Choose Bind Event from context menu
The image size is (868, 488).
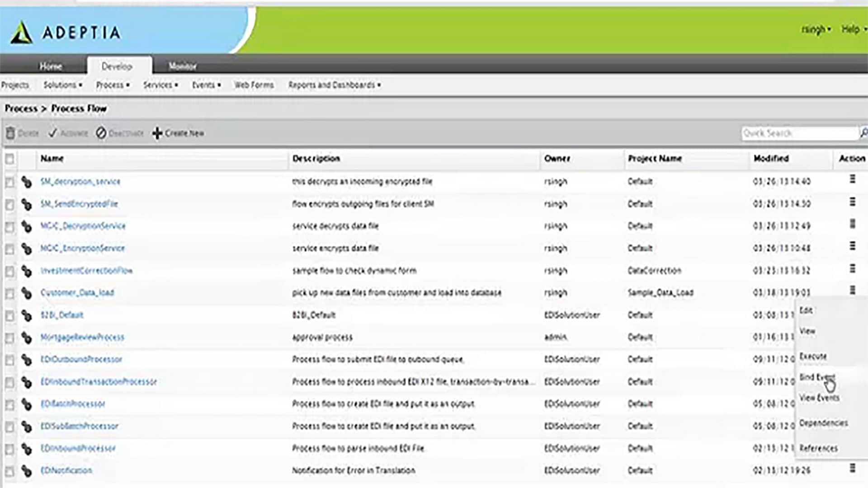[x=816, y=377]
